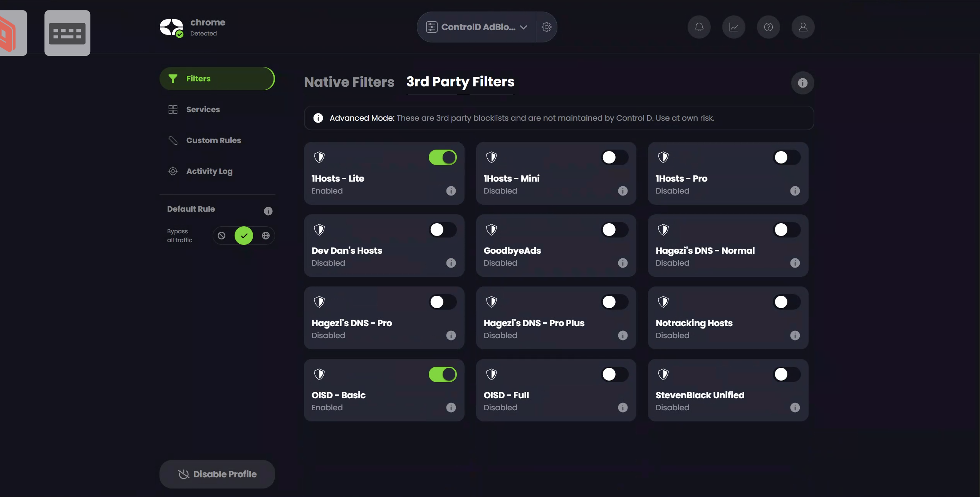Enable the 1Hosts - Mini filter toggle

coord(614,157)
